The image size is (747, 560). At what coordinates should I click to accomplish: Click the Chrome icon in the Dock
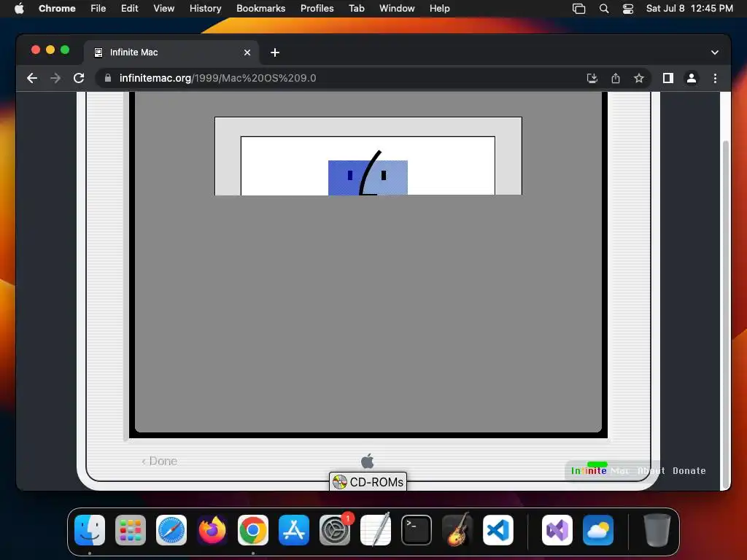coord(253,530)
